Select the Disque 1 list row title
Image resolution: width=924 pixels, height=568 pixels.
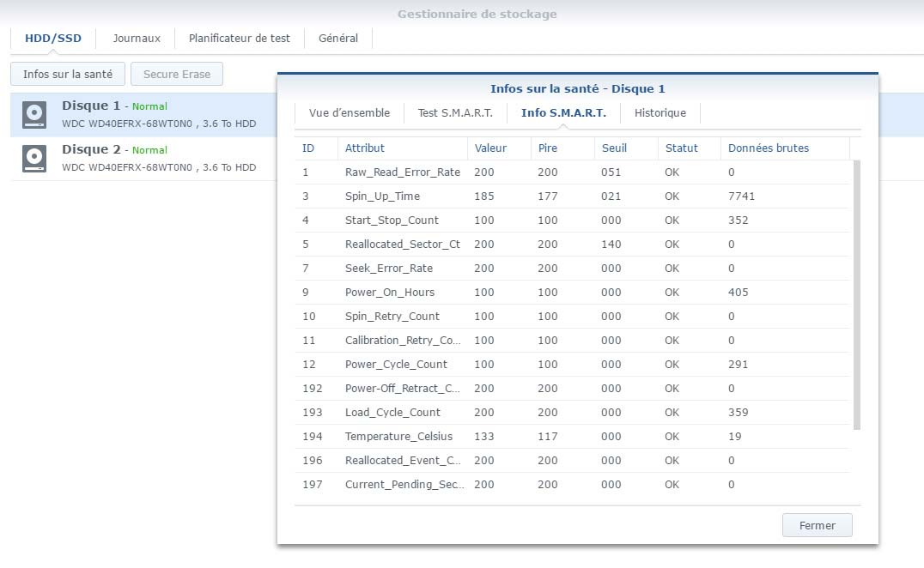point(91,106)
